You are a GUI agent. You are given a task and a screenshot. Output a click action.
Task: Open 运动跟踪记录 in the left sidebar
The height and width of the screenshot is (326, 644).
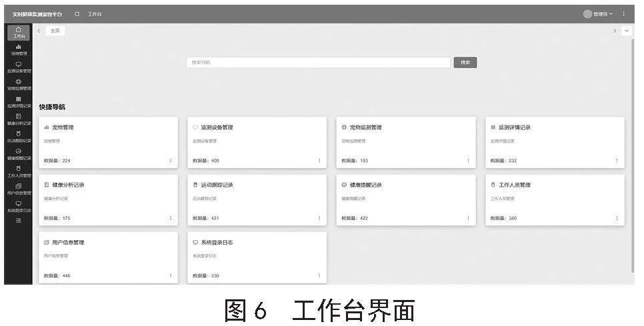pyautogui.click(x=19, y=137)
